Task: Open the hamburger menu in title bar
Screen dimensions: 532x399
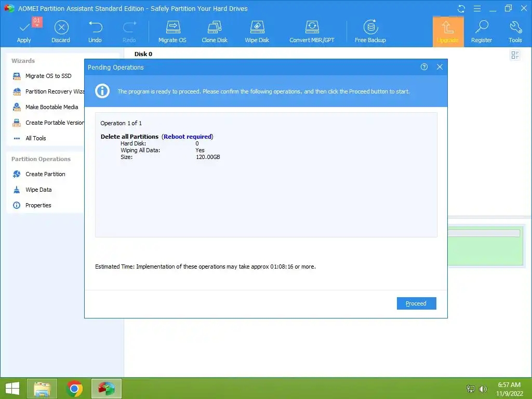Action: [477, 9]
